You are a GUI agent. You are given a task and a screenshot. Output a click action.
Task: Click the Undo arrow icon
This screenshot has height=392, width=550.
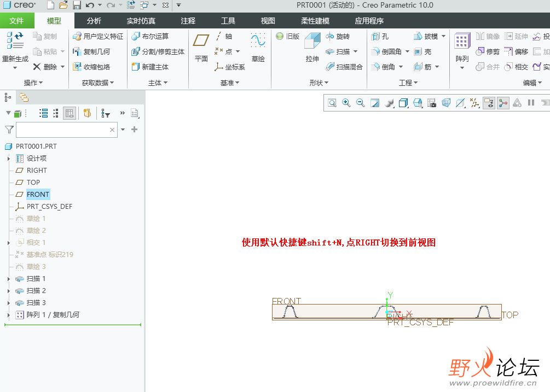click(x=90, y=5)
